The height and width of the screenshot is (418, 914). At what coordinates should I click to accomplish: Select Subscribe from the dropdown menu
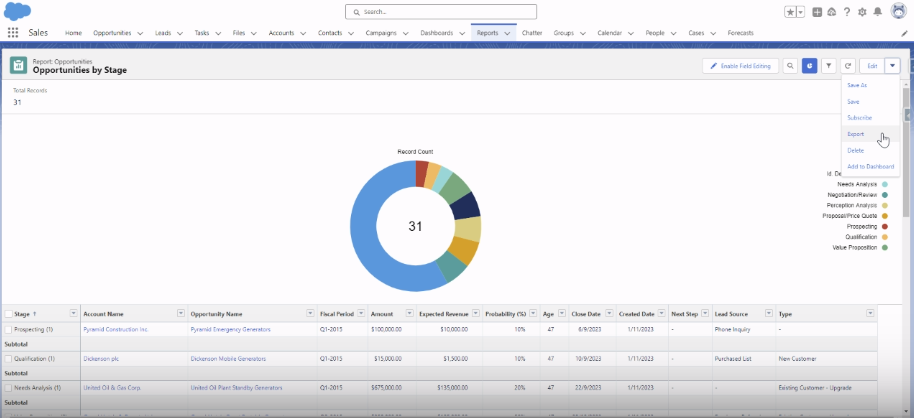tap(870, 118)
